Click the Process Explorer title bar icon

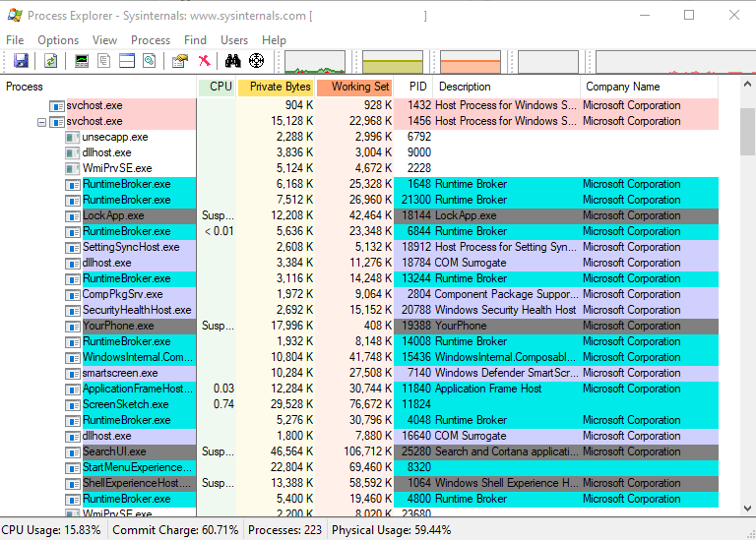(x=15, y=16)
